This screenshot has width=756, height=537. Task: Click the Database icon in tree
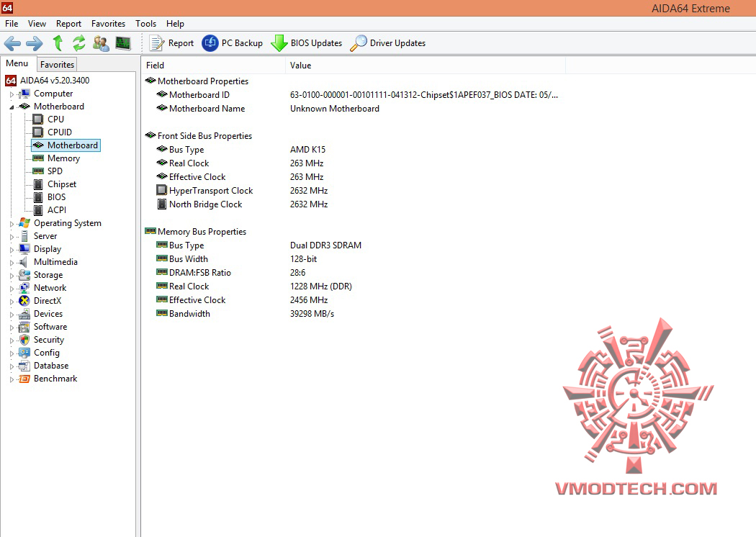[24, 366]
